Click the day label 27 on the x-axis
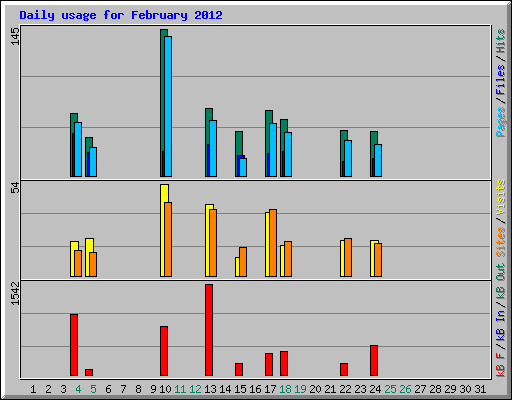 pos(420,389)
